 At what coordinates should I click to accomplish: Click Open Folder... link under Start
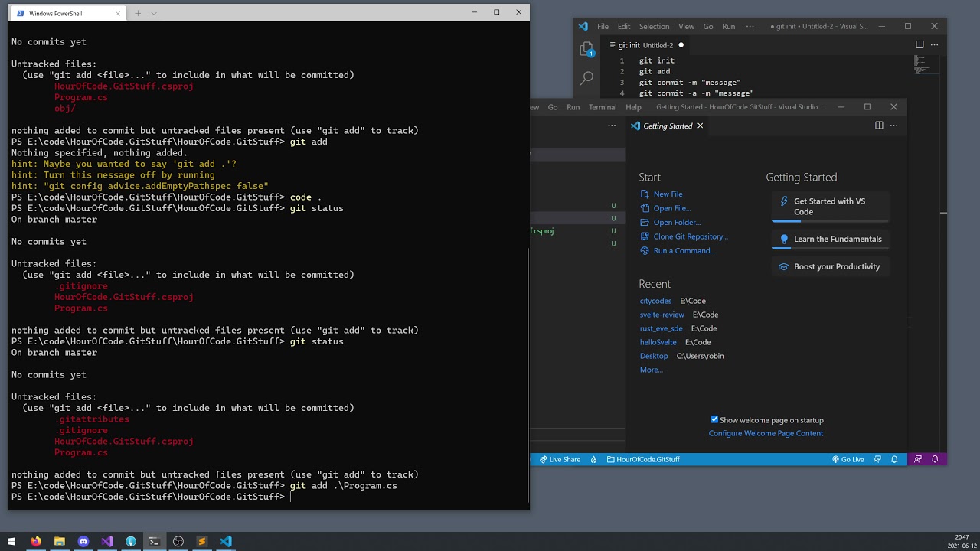677,223
